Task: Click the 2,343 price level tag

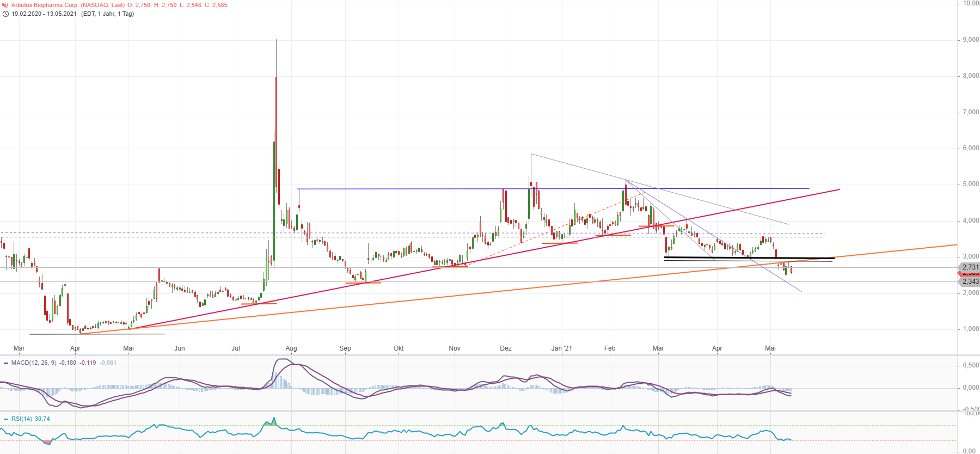Action: [969, 281]
